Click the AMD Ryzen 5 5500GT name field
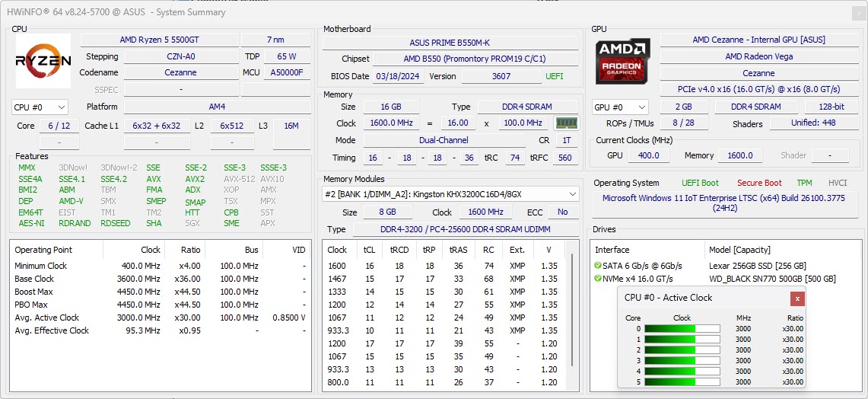The height and width of the screenshot is (399, 868). [x=160, y=40]
